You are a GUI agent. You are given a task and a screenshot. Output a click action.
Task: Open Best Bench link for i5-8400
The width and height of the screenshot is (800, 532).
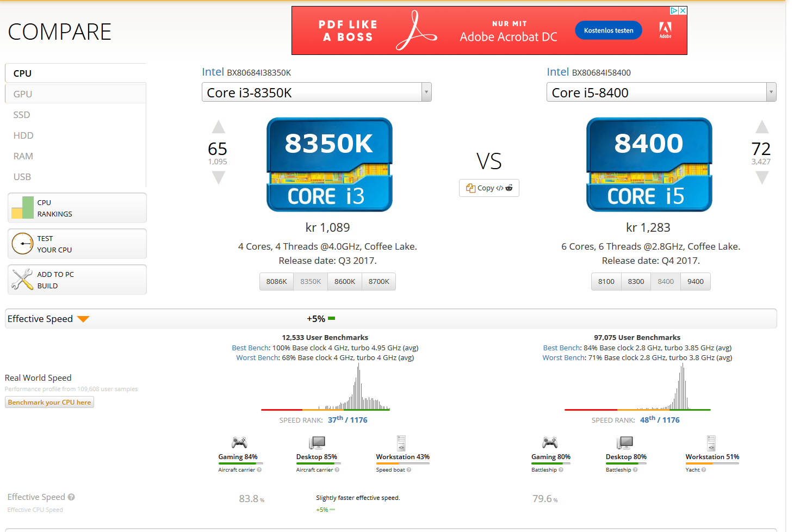(562, 348)
